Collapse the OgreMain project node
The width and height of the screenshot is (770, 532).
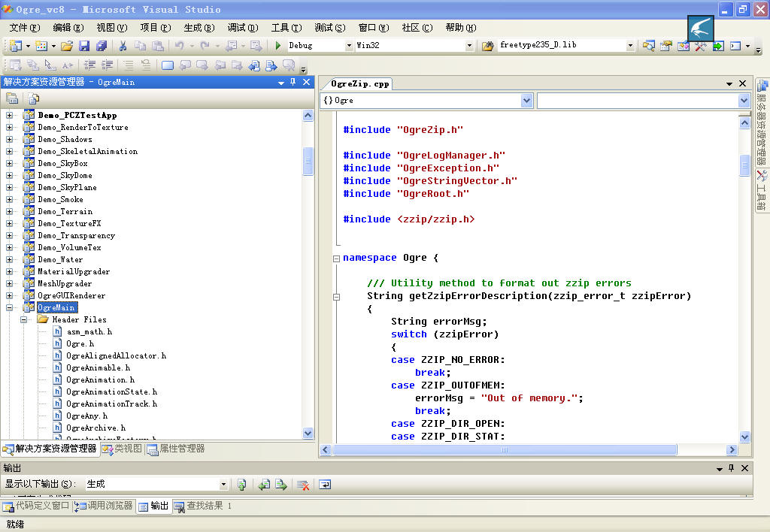(9, 308)
